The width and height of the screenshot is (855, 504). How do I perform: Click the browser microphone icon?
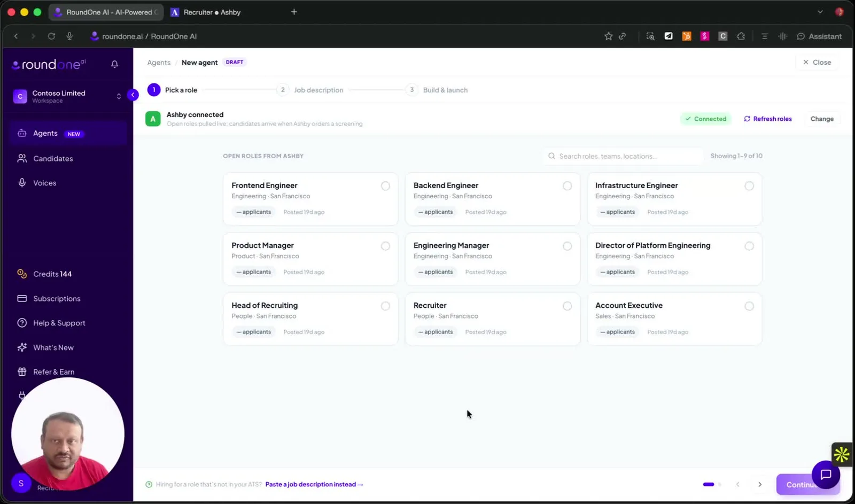(69, 36)
